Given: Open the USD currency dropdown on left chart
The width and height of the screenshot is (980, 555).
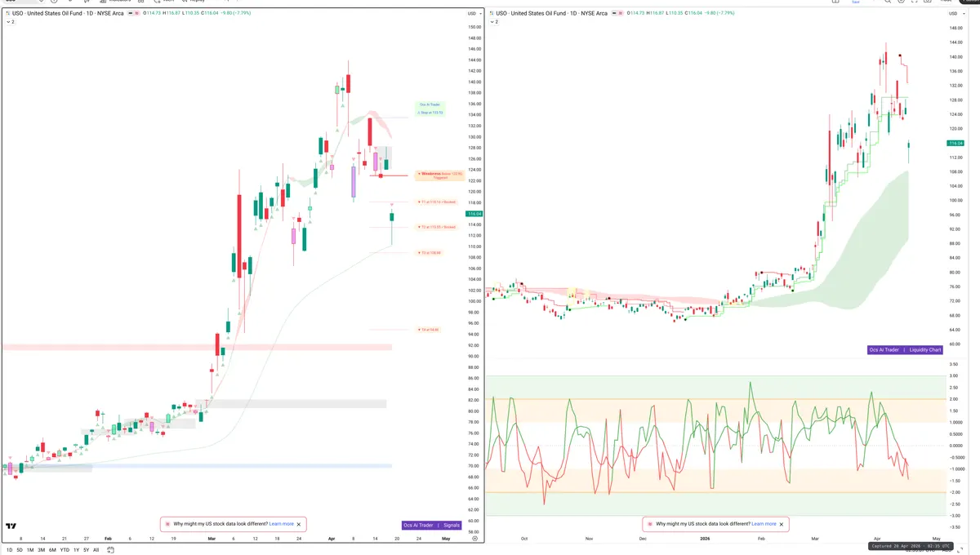Looking at the screenshot, I should tap(474, 14).
